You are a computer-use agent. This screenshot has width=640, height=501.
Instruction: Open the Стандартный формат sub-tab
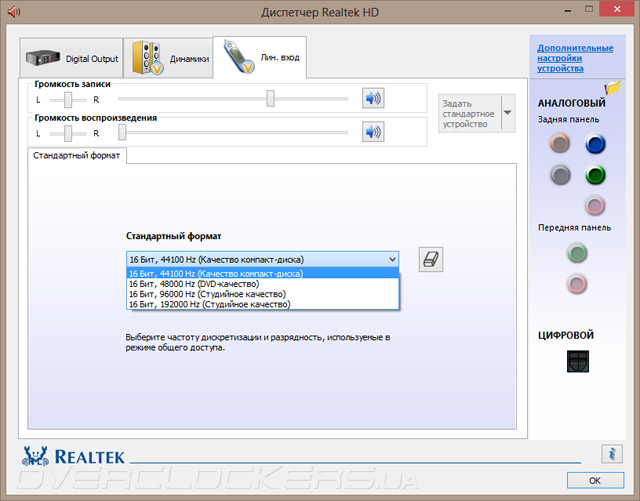[x=77, y=156]
